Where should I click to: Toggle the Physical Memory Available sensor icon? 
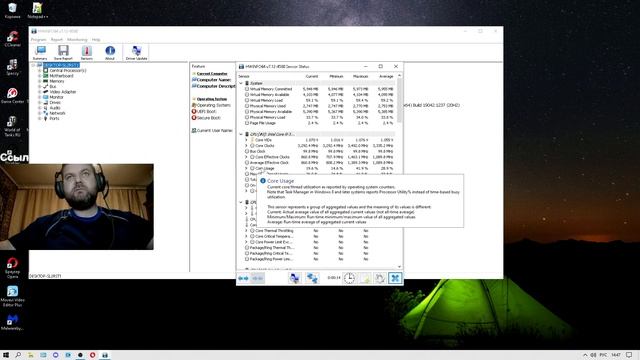point(247,111)
